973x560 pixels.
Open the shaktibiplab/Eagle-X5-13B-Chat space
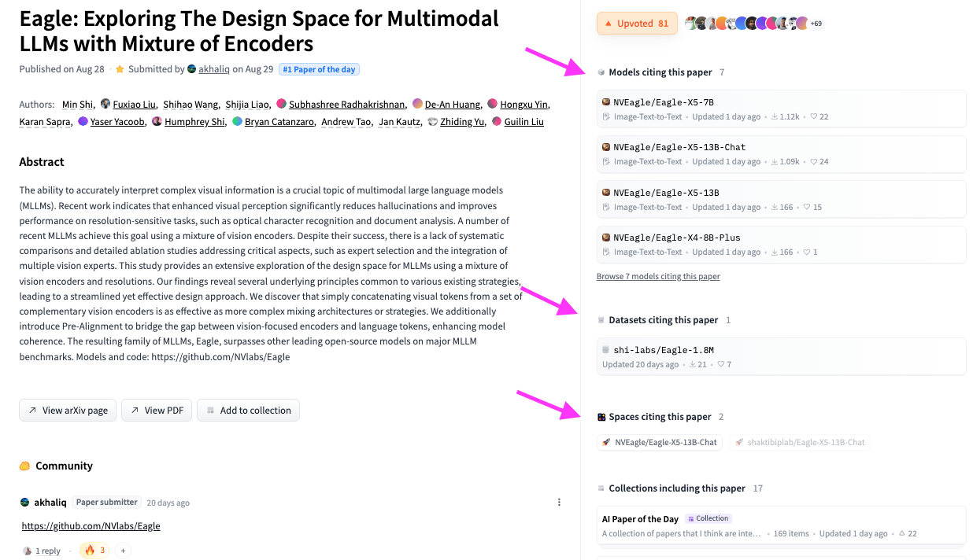coord(800,443)
